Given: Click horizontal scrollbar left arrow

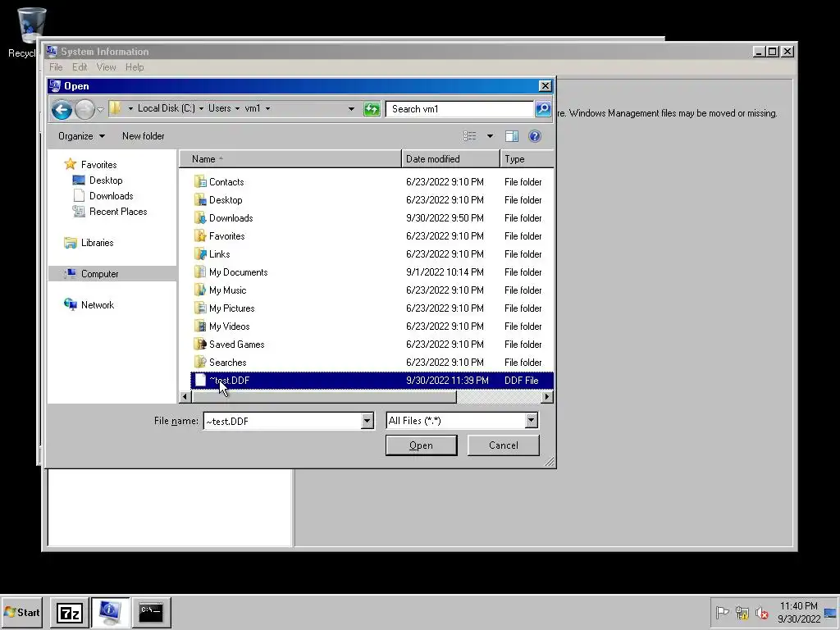Looking at the screenshot, I should pos(185,397).
